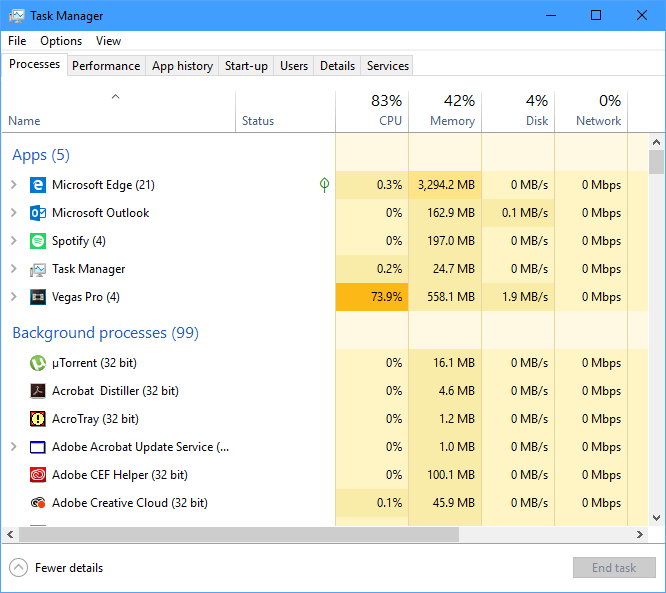Select the µTorrent (32 bit) row name

tap(94, 363)
